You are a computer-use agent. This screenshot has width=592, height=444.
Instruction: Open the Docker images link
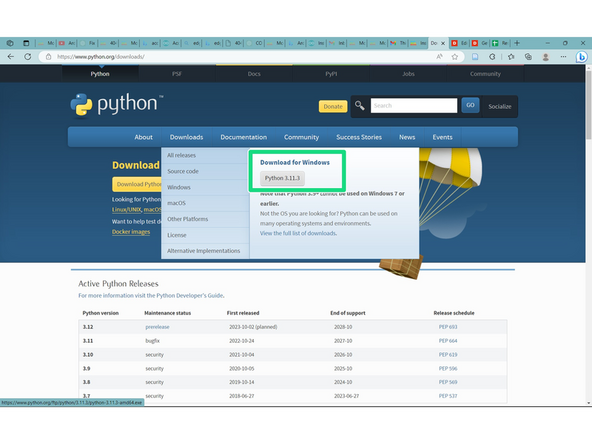(x=131, y=232)
